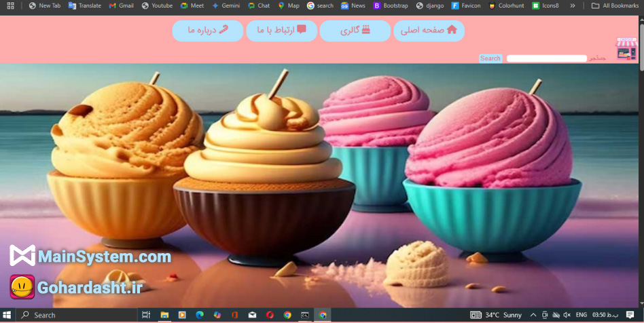
Task: Open Task View from the taskbar
Action: (146, 316)
